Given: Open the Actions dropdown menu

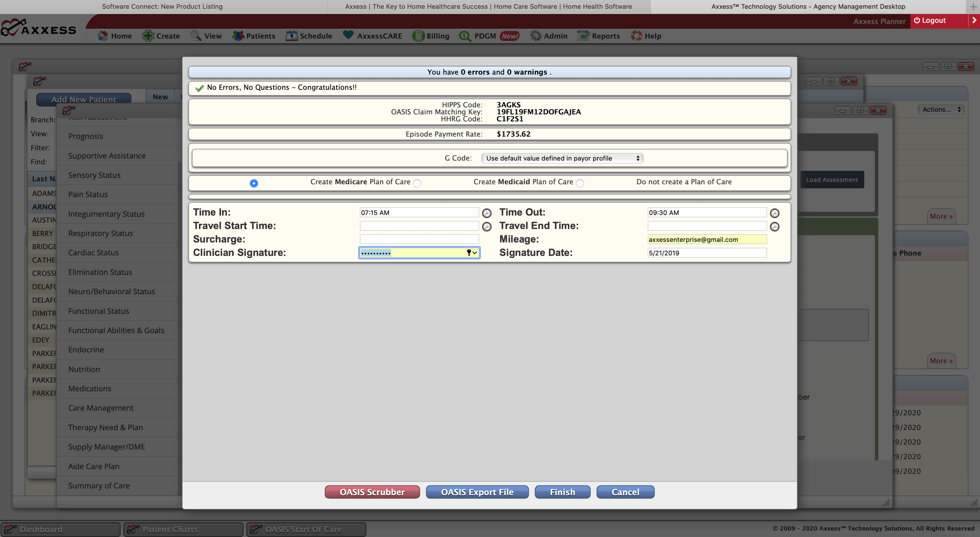Looking at the screenshot, I should coord(941,109).
